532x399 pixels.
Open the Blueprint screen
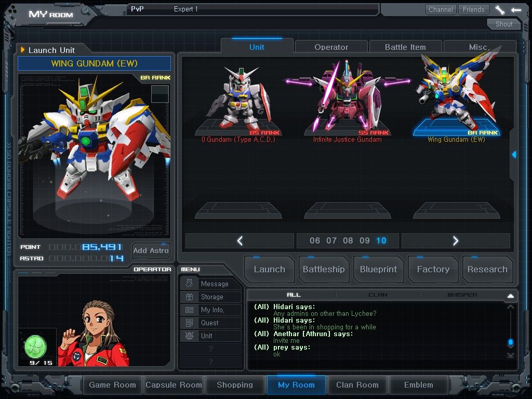point(378,270)
